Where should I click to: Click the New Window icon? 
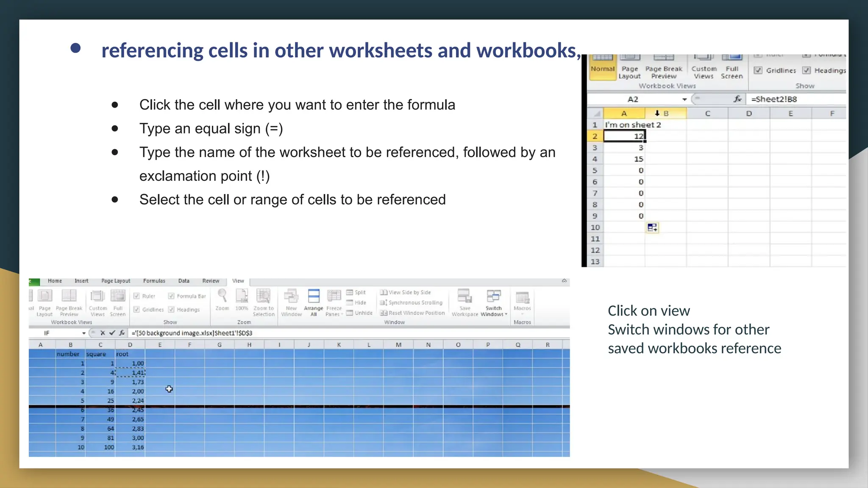pyautogui.click(x=291, y=297)
